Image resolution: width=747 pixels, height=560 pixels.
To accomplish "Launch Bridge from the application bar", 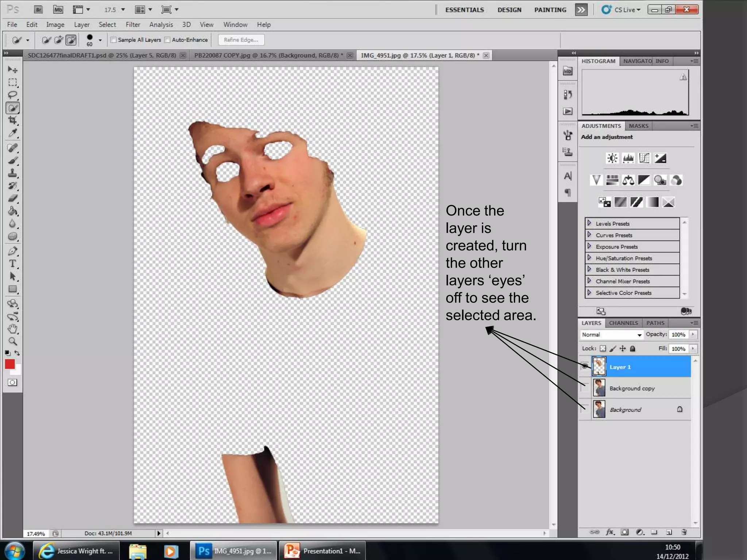I will click(x=38, y=10).
